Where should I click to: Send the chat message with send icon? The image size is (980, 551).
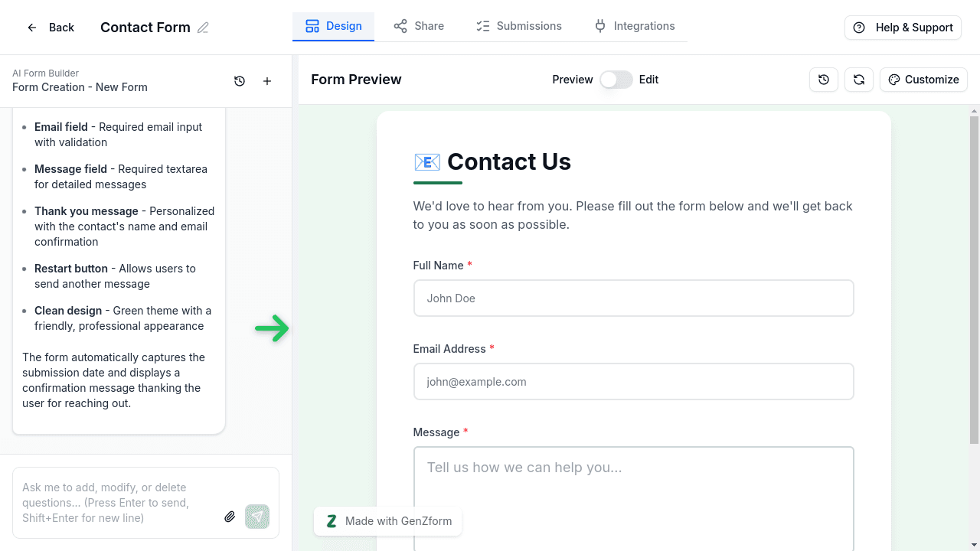coord(257,517)
